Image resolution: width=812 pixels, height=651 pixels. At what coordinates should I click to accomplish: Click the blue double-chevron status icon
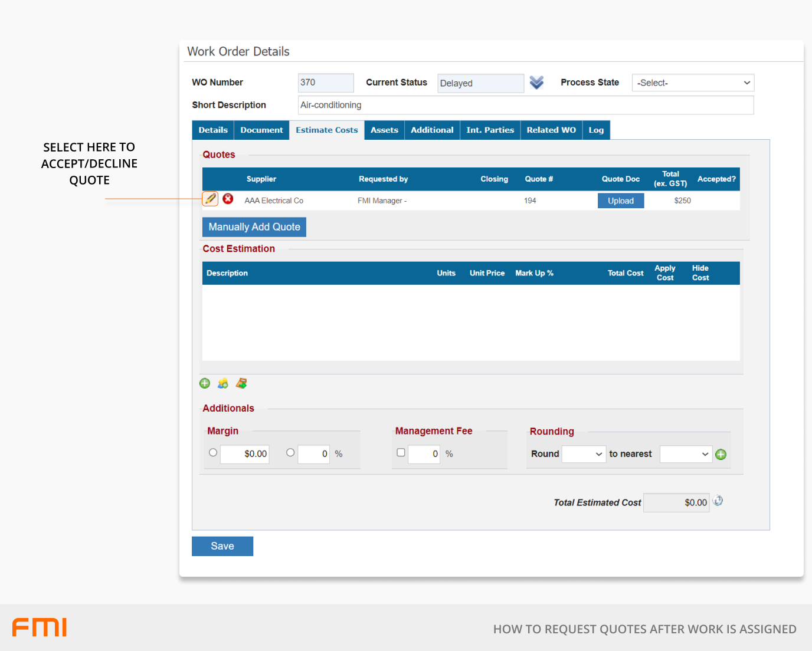click(536, 83)
